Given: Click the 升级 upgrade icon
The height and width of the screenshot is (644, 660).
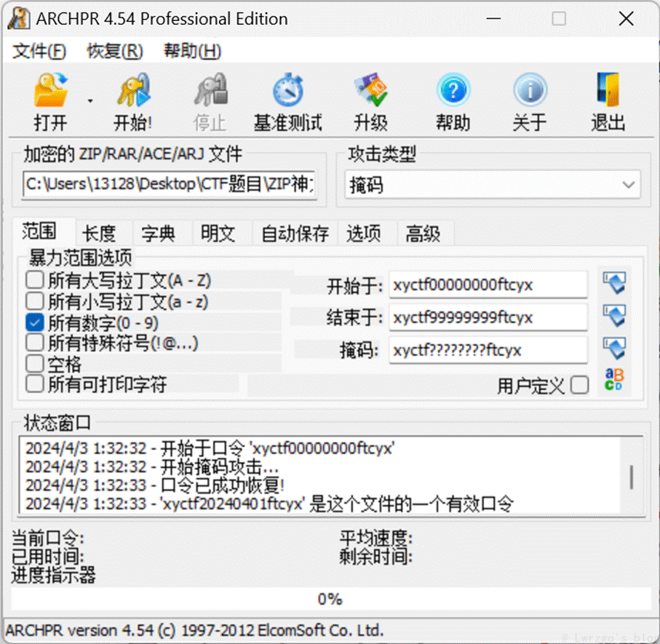Looking at the screenshot, I should coord(371,90).
